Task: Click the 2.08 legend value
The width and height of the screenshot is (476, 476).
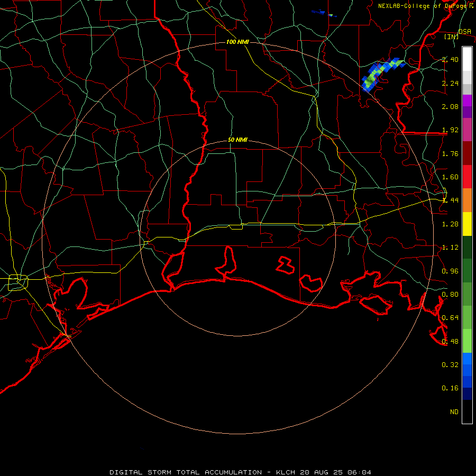Action: pyautogui.click(x=450, y=106)
